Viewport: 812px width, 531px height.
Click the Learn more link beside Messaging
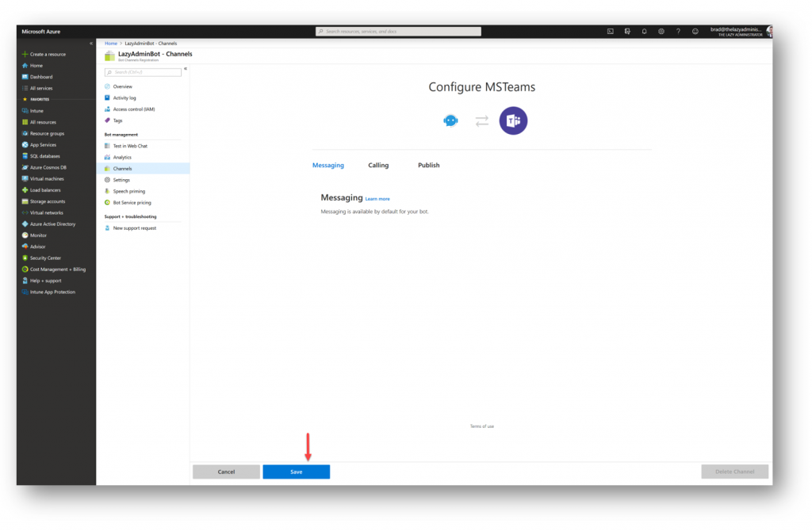pos(377,199)
